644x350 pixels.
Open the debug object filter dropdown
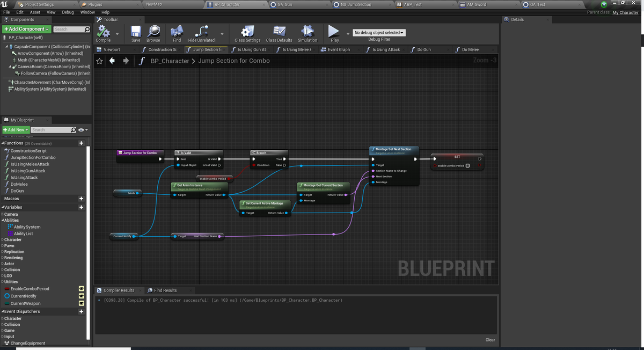379,33
